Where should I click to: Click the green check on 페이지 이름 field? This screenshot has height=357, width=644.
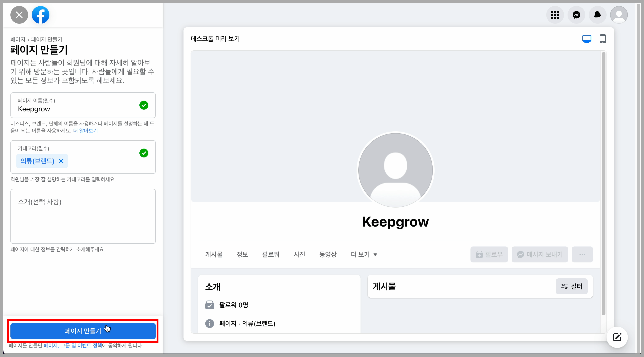pyautogui.click(x=144, y=105)
